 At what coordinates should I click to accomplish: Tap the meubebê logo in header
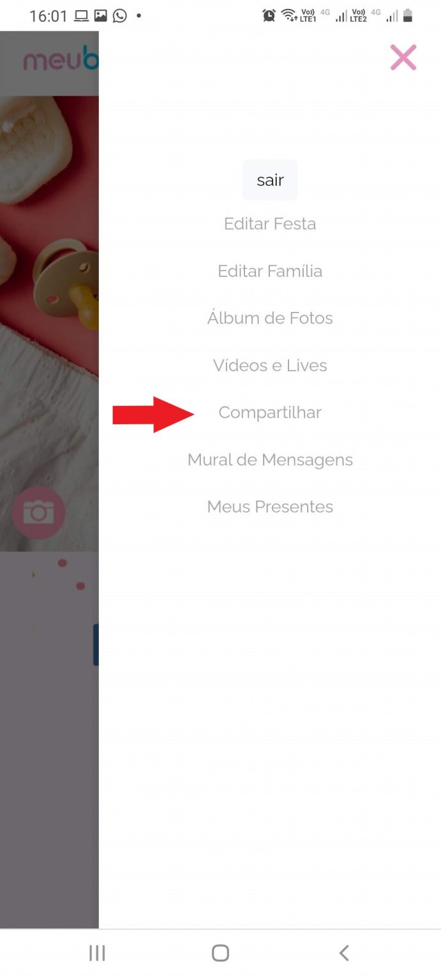click(x=61, y=61)
